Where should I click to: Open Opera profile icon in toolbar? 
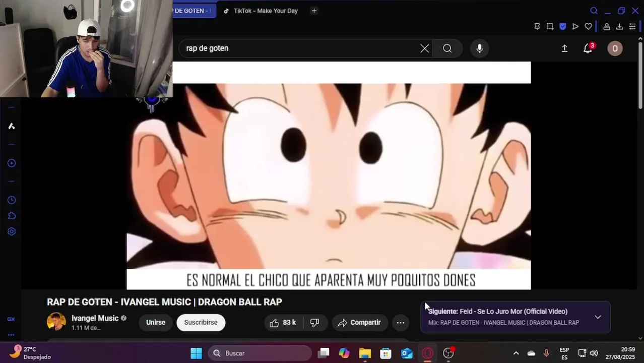coord(607,27)
